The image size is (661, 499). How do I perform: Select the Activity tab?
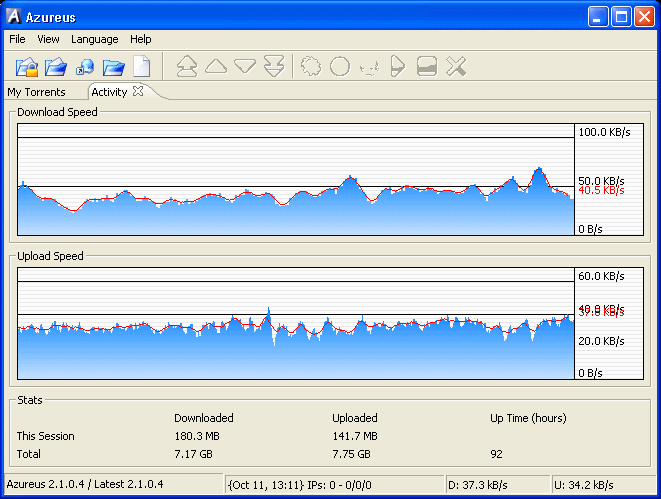[x=109, y=92]
